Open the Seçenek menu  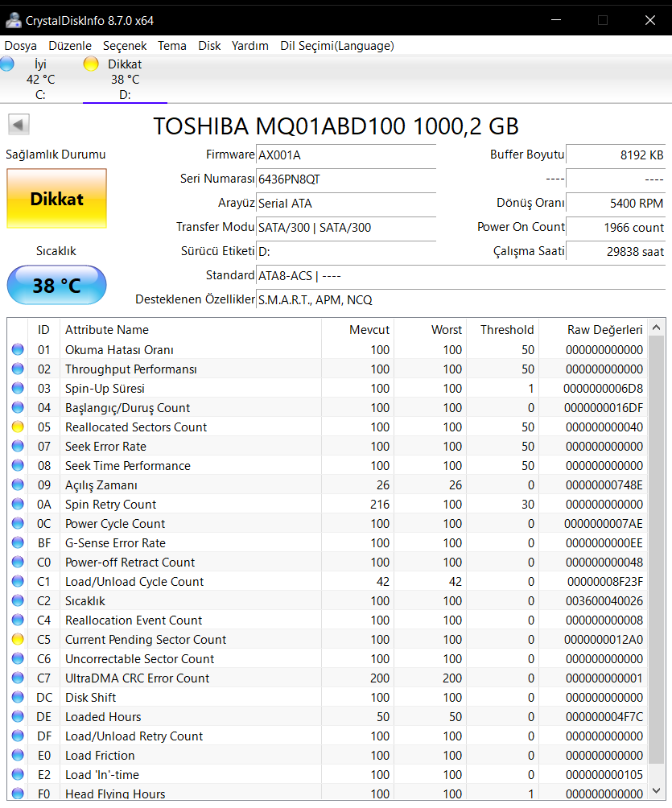coord(125,46)
